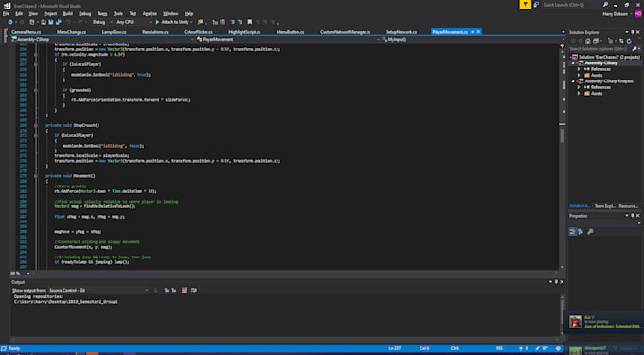The width and height of the screenshot is (644, 355).
Task: Switch to the HighlightScript.cs tab
Action: click(244, 32)
